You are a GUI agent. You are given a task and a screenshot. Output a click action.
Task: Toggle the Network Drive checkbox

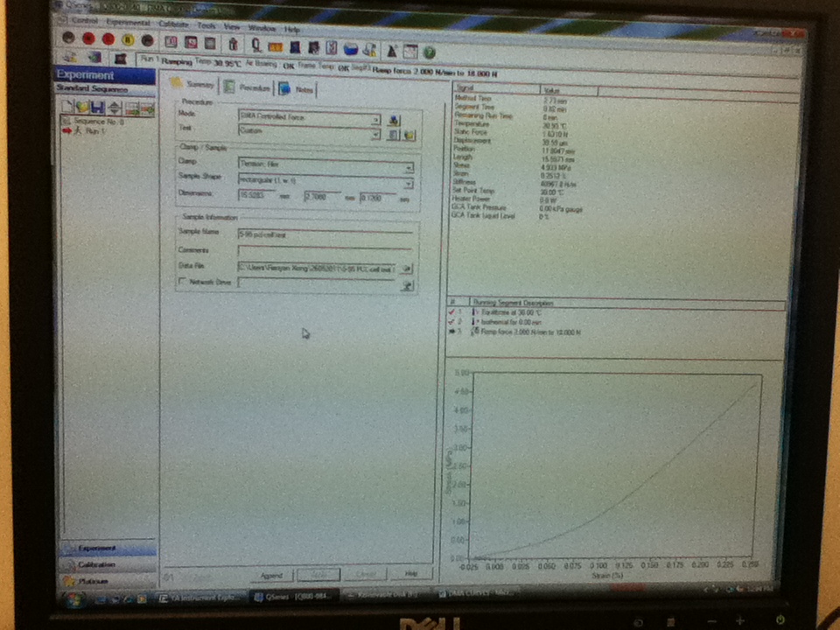coord(182,281)
